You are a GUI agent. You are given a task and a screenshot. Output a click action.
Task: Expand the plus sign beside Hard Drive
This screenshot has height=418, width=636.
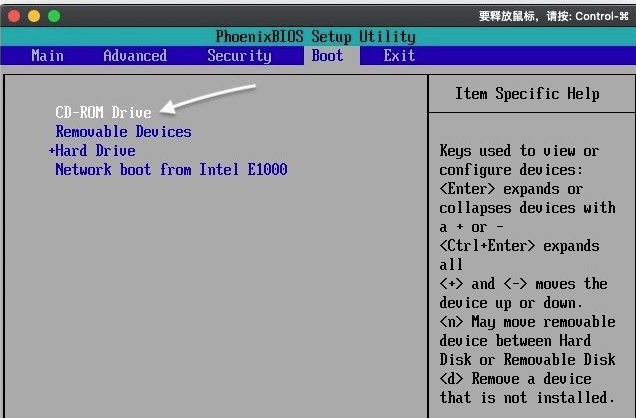51,151
